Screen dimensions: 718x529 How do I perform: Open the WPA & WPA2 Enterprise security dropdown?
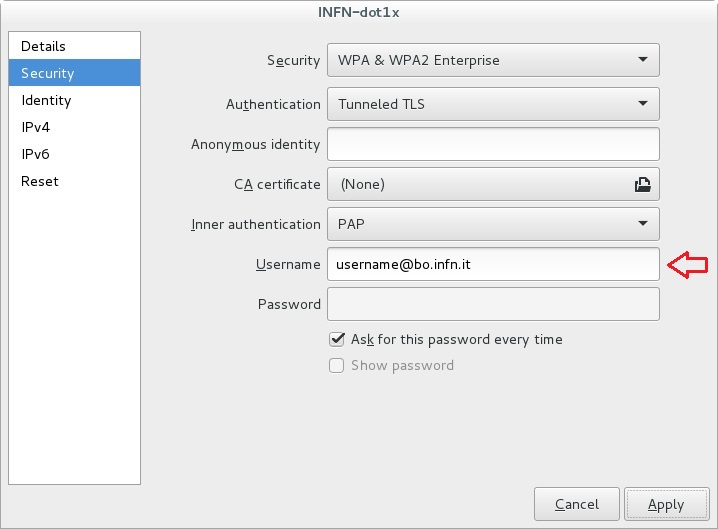[493, 60]
